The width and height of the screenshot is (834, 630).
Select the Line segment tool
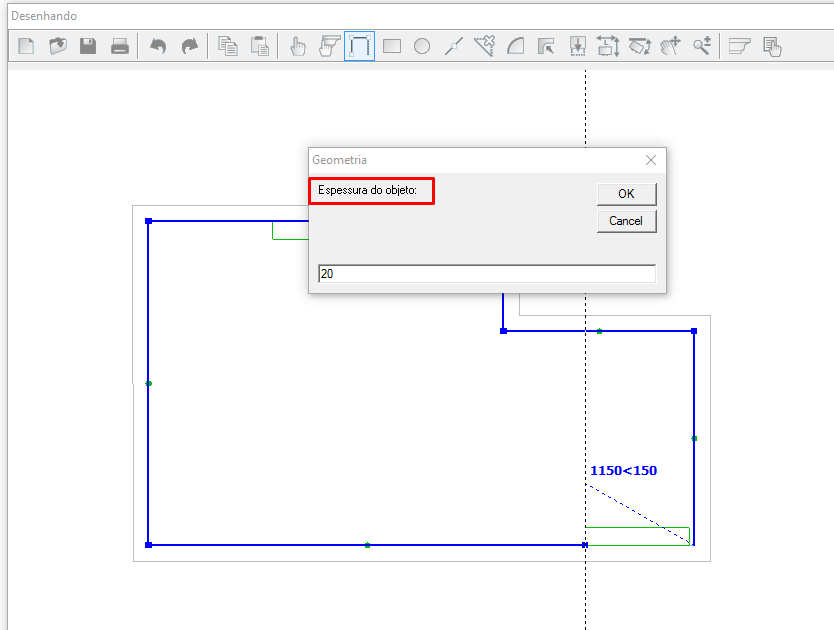[453, 46]
